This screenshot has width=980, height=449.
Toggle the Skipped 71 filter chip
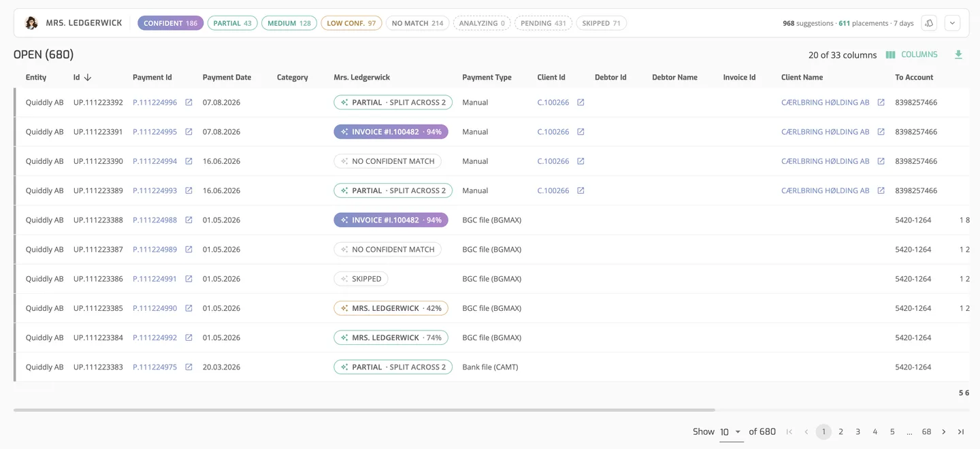tap(602, 23)
